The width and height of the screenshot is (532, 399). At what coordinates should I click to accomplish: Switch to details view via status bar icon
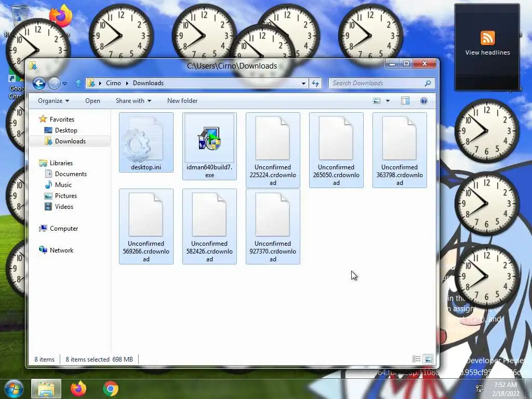coord(416,359)
